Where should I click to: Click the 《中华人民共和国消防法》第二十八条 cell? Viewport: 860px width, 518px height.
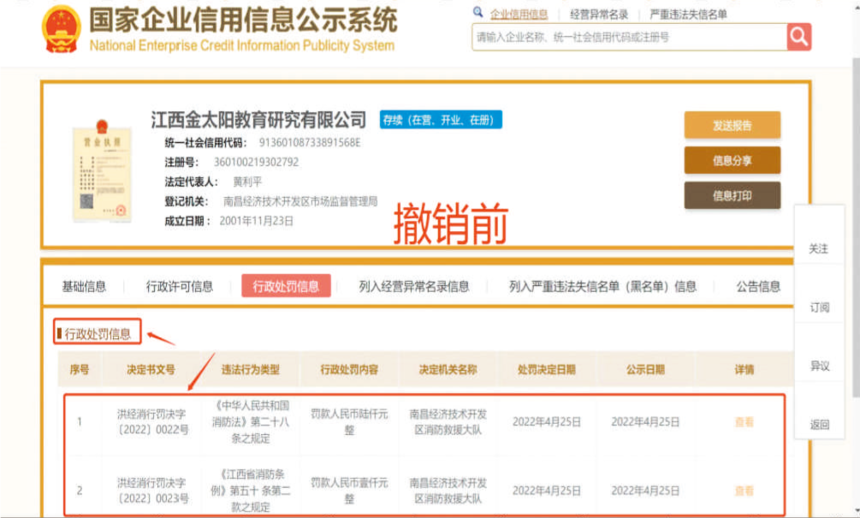pyautogui.click(x=251, y=422)
